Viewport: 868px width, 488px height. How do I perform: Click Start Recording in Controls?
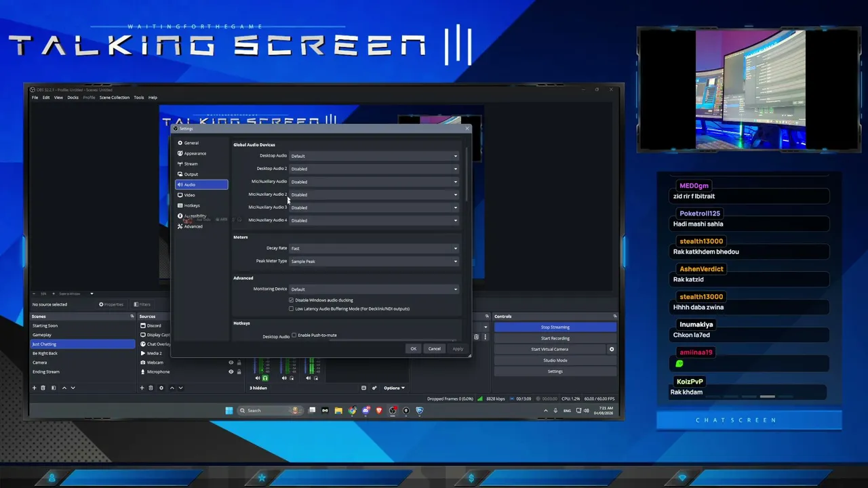pos(555,338)
